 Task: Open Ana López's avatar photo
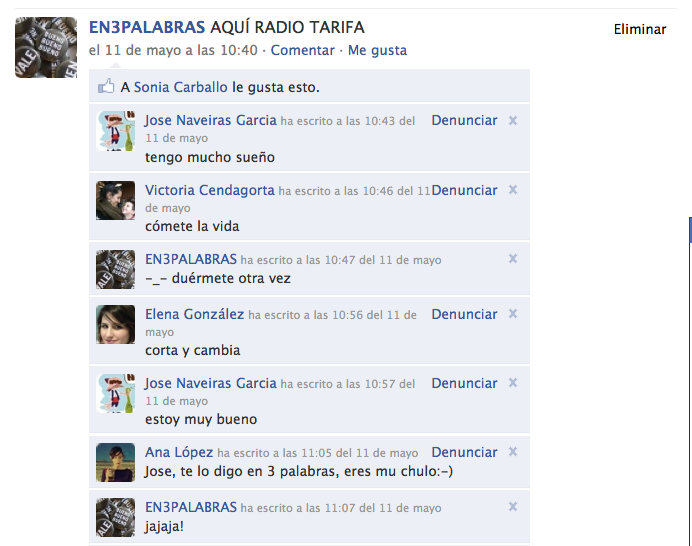(116, 462)
